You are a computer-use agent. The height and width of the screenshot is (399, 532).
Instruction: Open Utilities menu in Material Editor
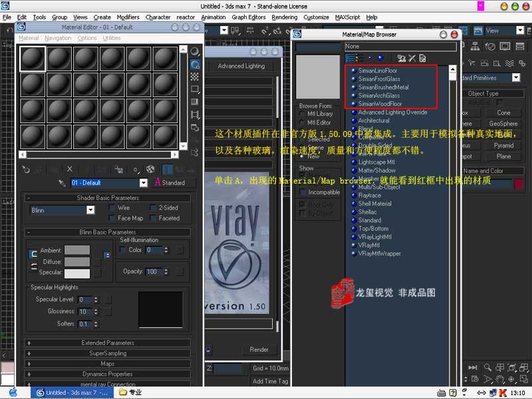click(112, 38)
